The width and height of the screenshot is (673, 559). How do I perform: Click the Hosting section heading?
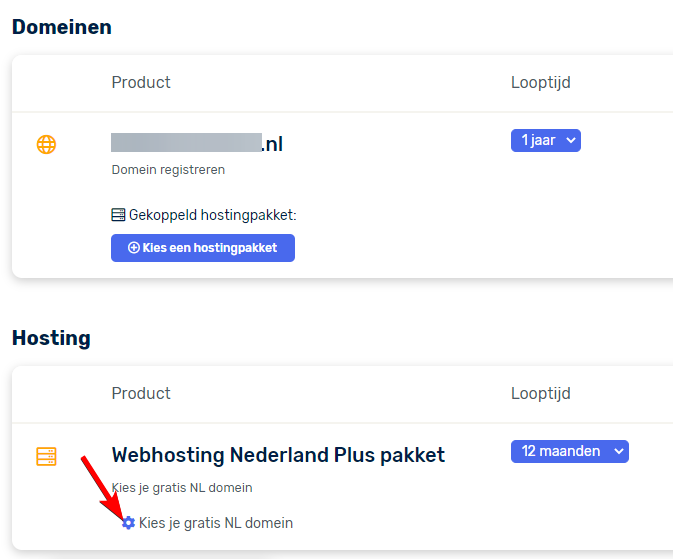pos(51,338)
